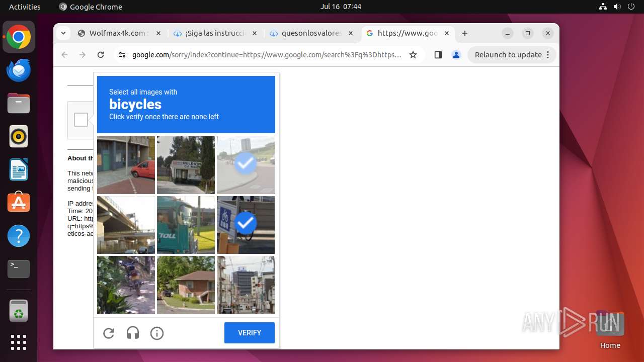Open the Terminal from the dock
Screen dimensions: 644x362
[x=19, y=269]
